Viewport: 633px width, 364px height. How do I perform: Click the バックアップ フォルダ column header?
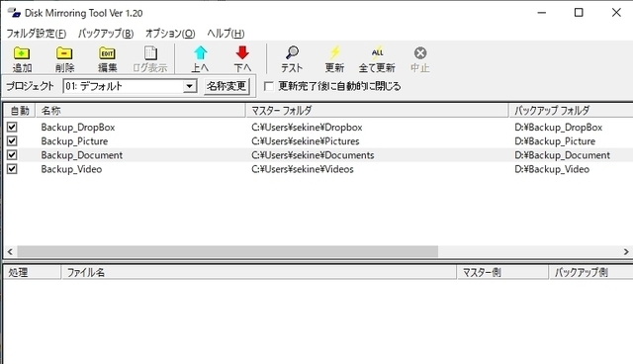572,111
